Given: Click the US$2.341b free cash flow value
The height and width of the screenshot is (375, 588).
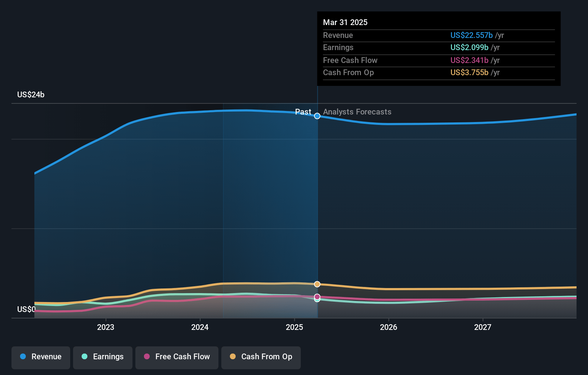Looking at the screenshot, I should (469, 60).
